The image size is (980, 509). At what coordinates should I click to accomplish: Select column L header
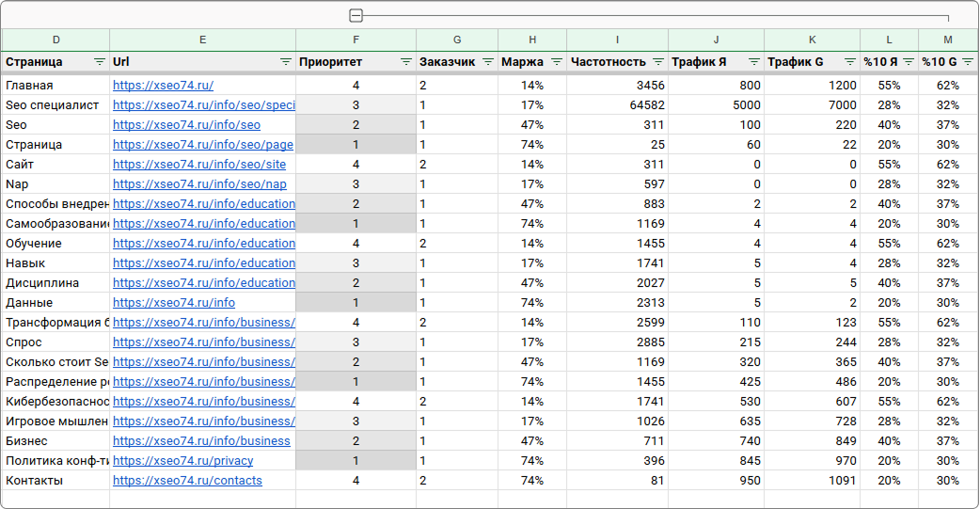coord(890,40)
